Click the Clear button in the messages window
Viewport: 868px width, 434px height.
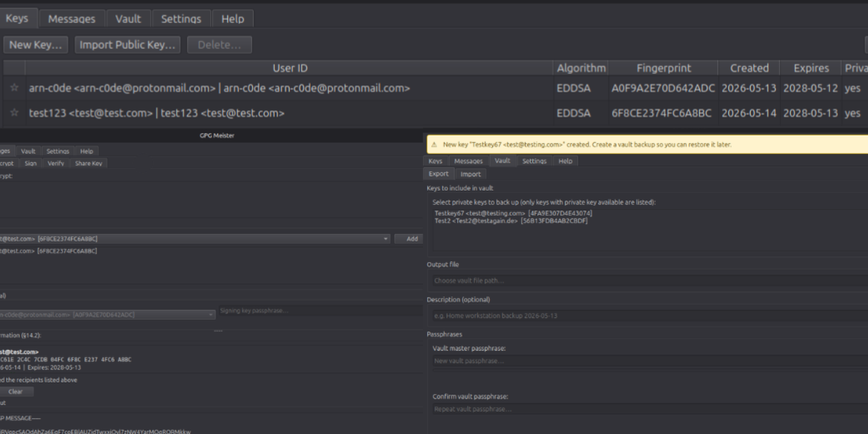point(16,391)
